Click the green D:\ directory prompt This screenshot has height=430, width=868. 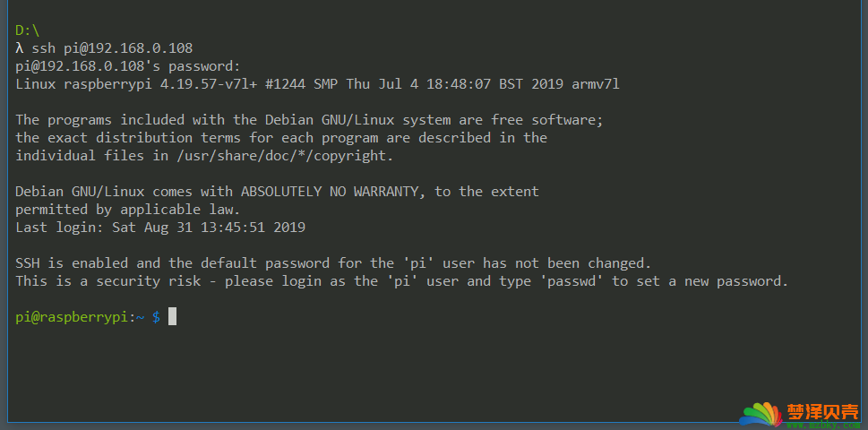click(x=28, y=30)
